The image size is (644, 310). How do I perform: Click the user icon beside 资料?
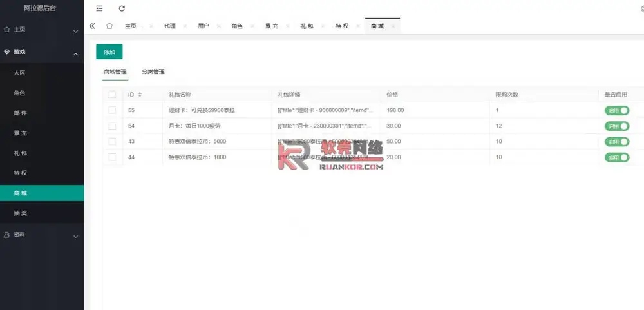point(6,235)
